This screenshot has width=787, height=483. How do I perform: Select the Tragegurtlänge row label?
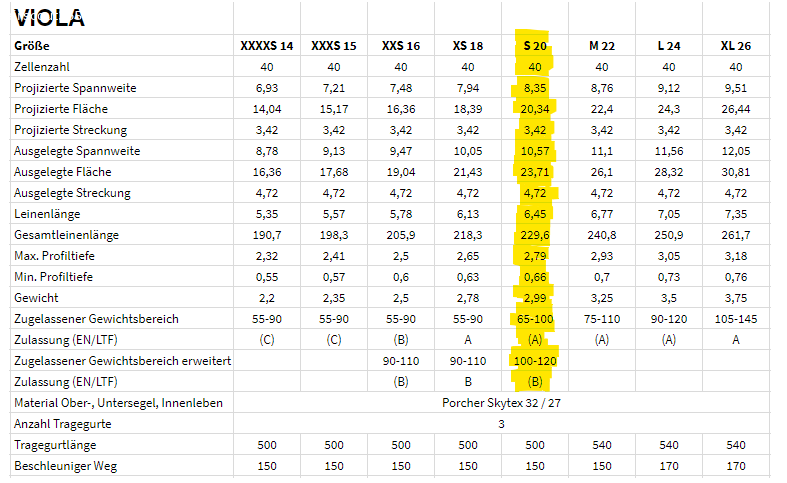pos(55,445)
